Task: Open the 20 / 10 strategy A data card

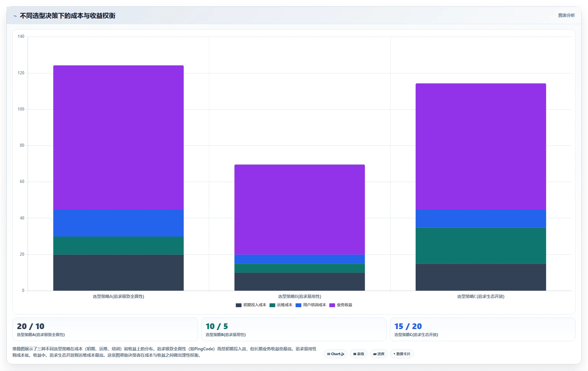Action: 105,329
